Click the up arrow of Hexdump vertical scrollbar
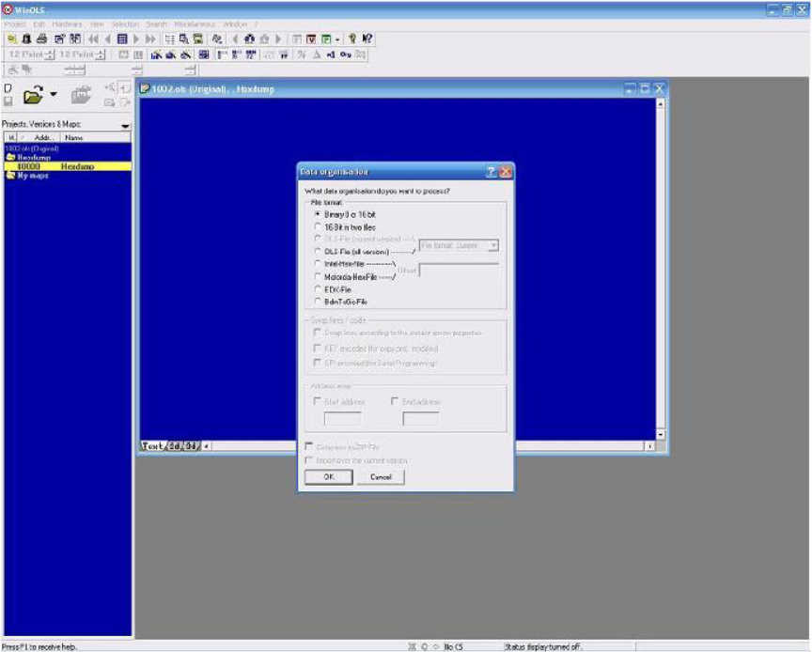 pos(661,103)
